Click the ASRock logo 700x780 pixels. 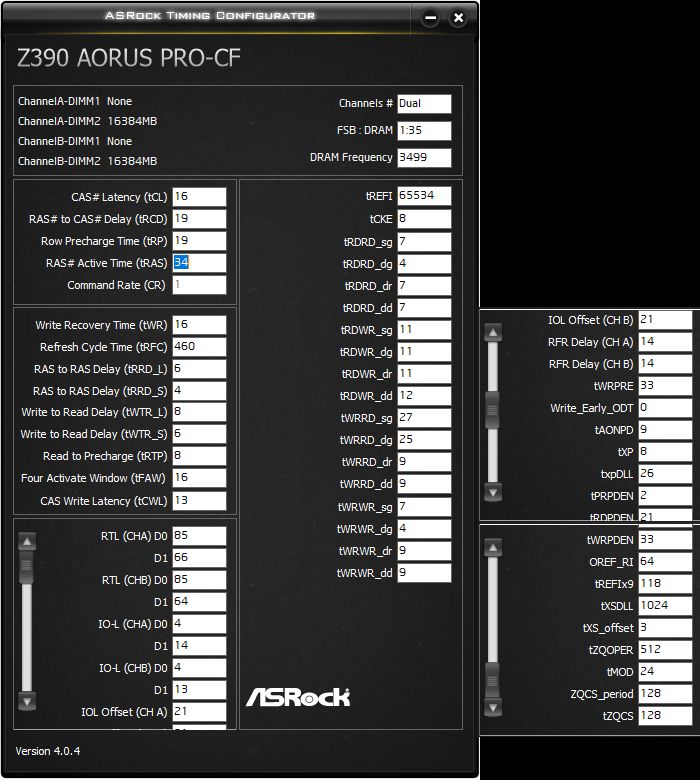[298, 697]
